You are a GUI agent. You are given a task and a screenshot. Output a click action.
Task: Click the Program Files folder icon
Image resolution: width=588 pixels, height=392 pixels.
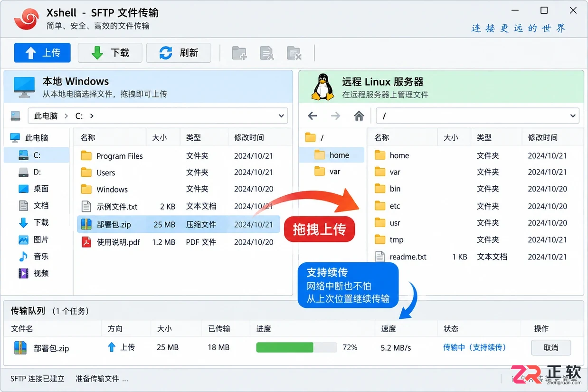click(x=86, y=155)
